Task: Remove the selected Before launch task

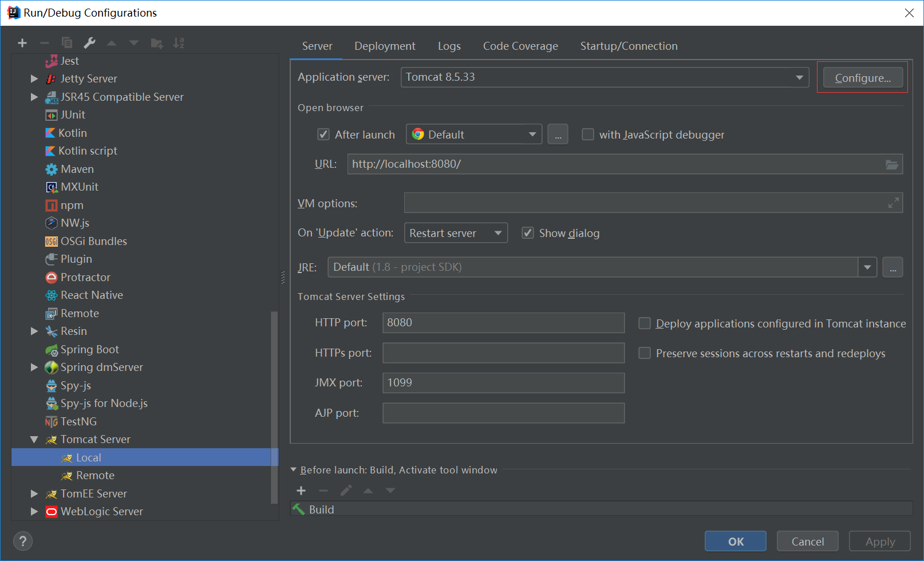Action: [x=323, y=491]
